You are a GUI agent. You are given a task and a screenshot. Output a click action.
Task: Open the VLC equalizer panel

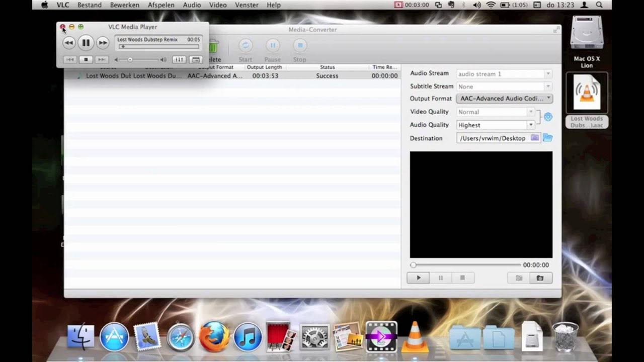point(179,59)
